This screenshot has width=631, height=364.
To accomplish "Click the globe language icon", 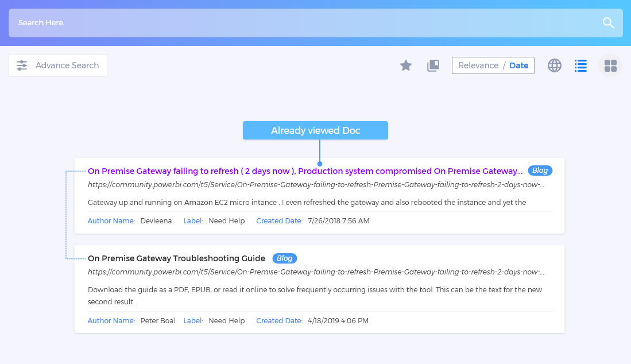I will coord(554,65).
